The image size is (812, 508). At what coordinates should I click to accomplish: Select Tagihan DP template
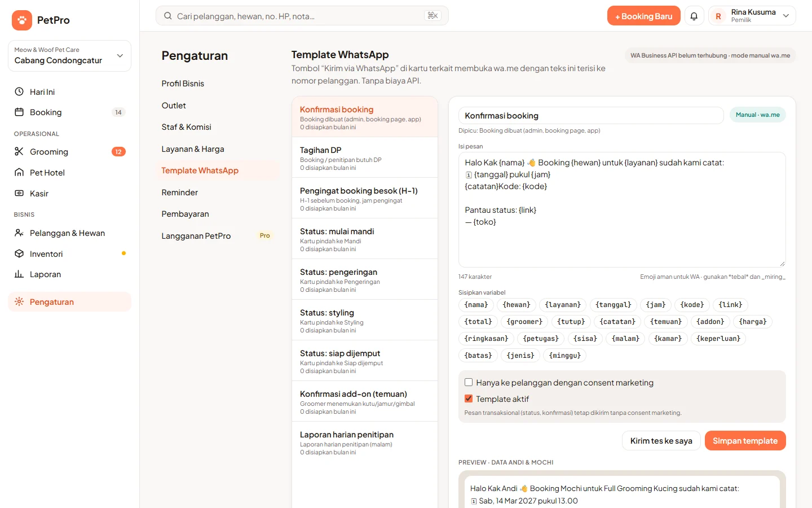tap(365, 157)
